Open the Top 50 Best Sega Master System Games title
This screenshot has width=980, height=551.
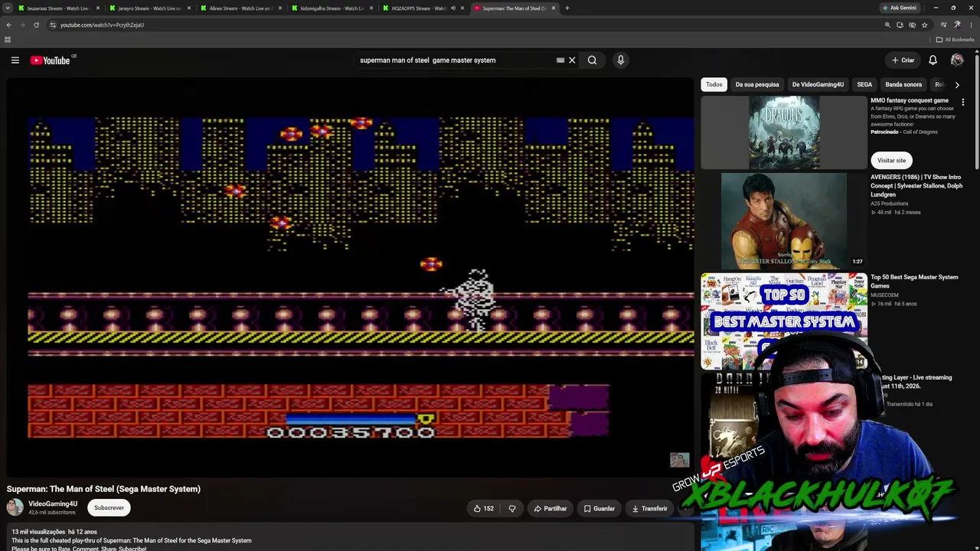914,281
